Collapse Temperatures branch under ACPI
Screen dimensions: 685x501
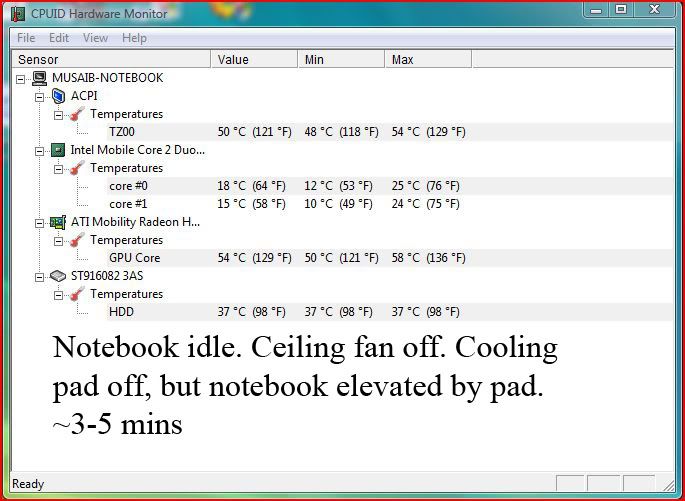[x=59, y=116]
